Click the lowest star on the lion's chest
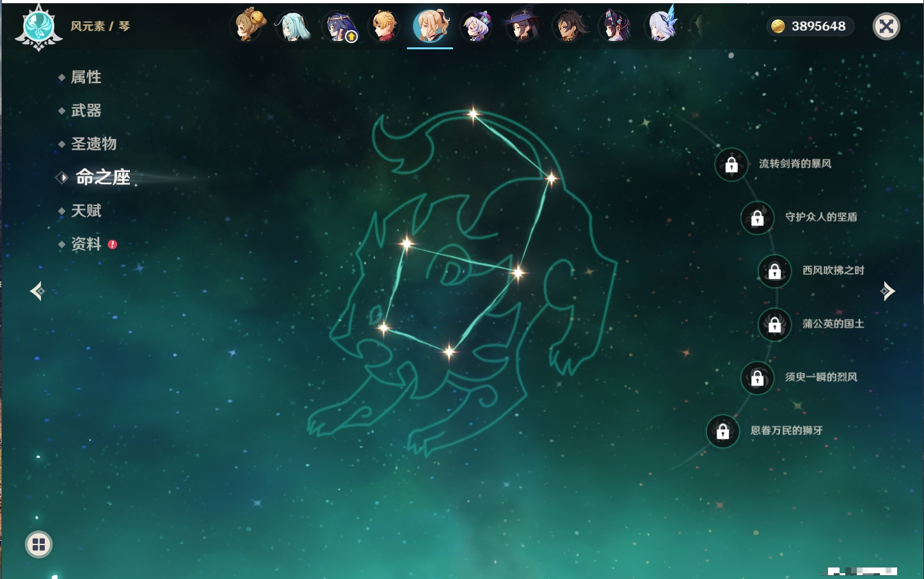The height and width of the screenshot is (579, 924). pyautogui.click(x=449, y=351)
